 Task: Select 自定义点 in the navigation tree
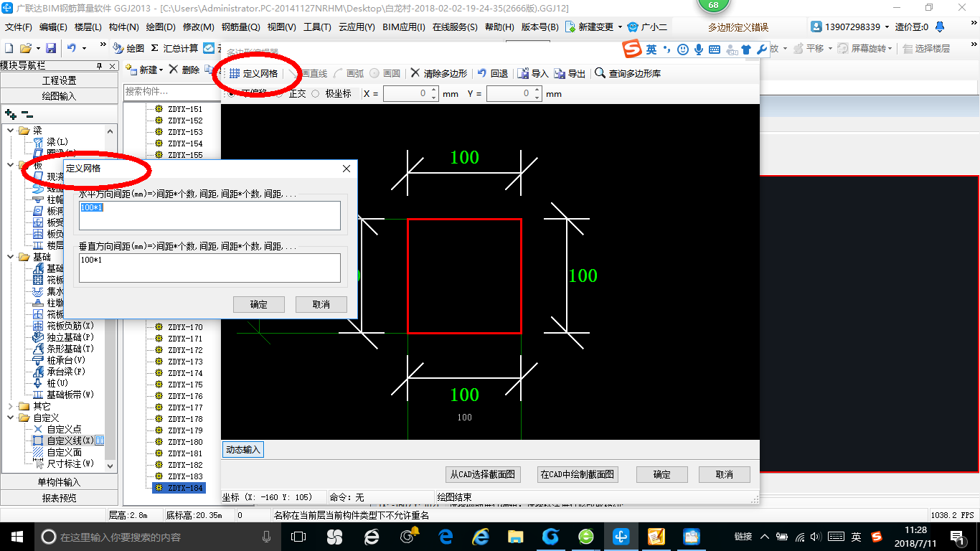coord(64,429)
